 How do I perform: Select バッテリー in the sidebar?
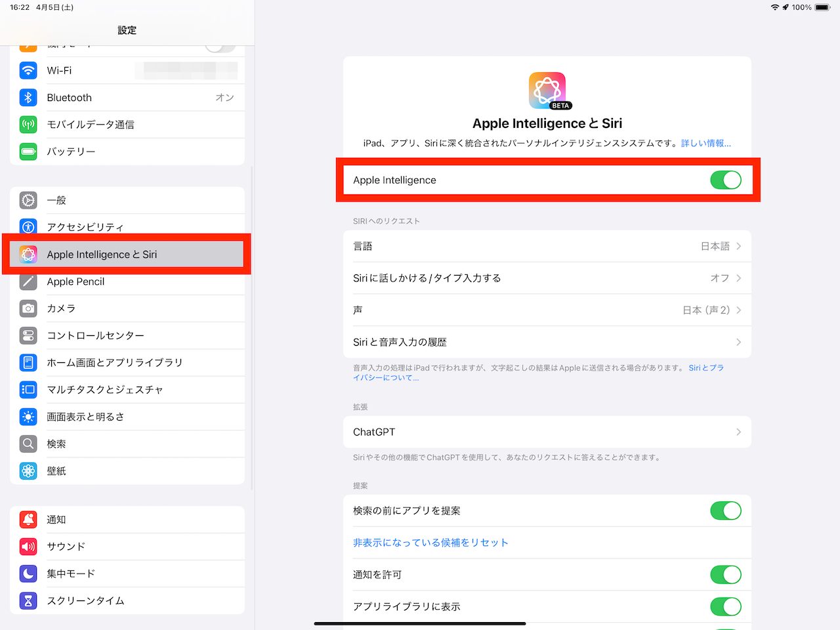[x=127, y=152]
